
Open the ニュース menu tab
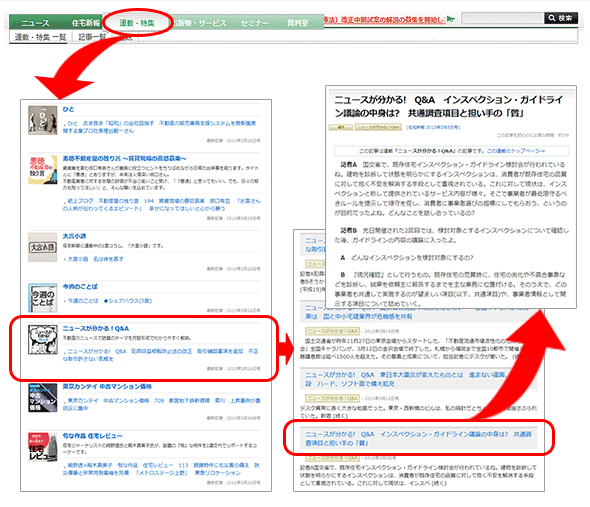pos(35,23)
